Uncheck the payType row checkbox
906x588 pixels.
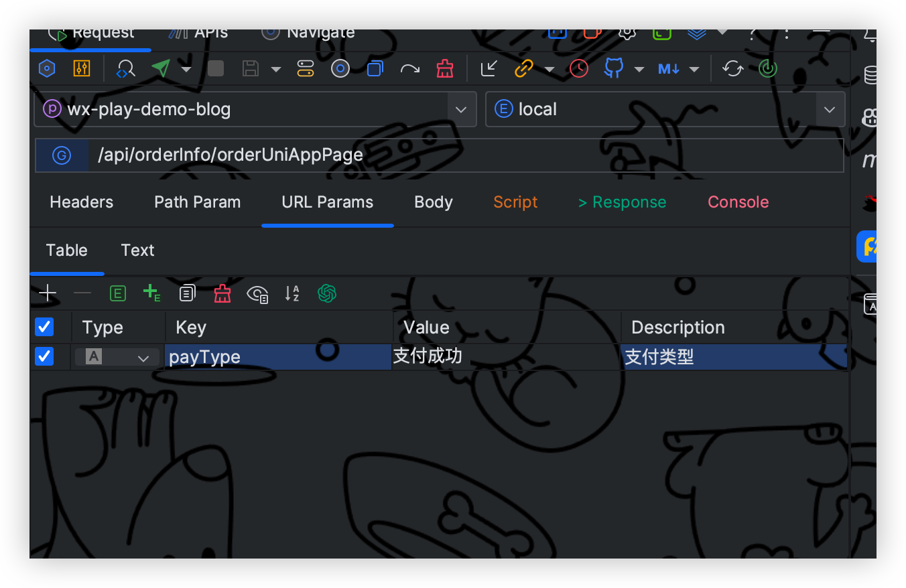click(x=44, y=356)
